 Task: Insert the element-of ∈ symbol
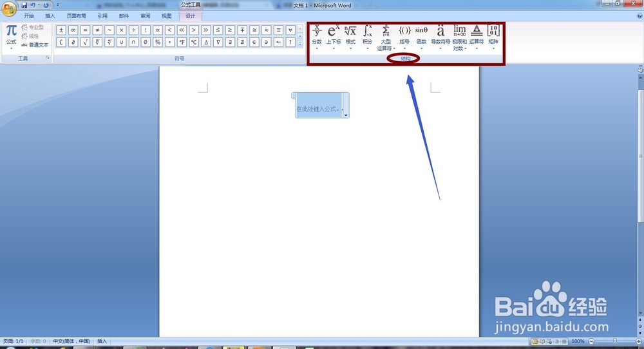click(x=254, y=42)
